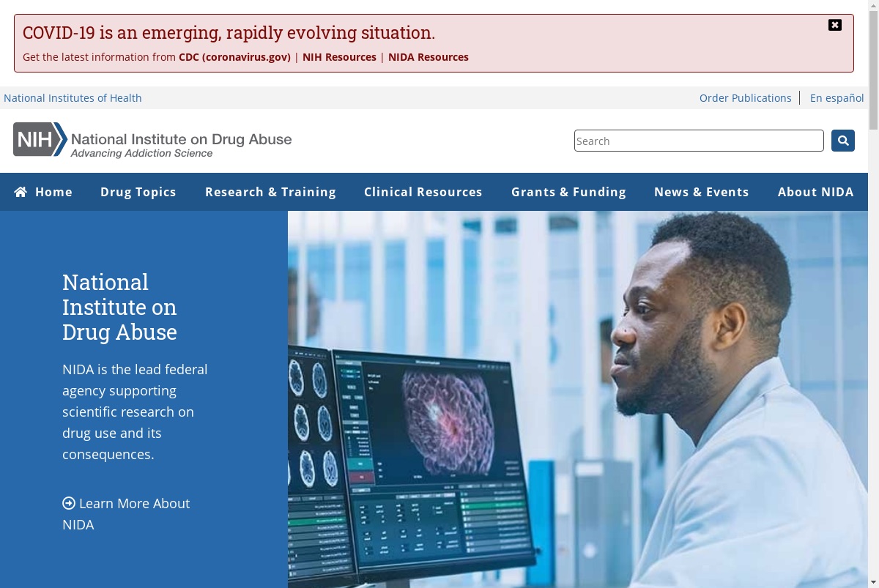Open the Research & Training menu

click(x=270, y=192)
